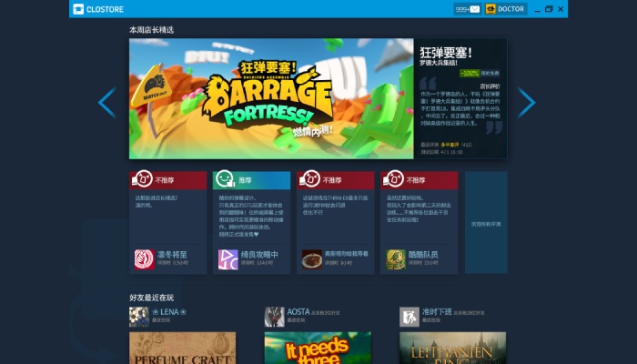Click the CLOSTORE title text
This screenshot has height=364, width=637.
105,9
